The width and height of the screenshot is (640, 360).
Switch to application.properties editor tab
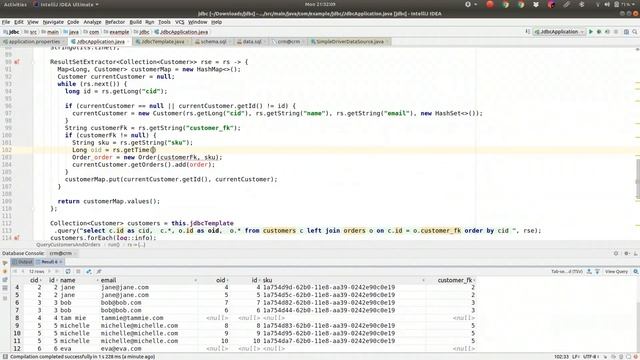coord(32,42)
